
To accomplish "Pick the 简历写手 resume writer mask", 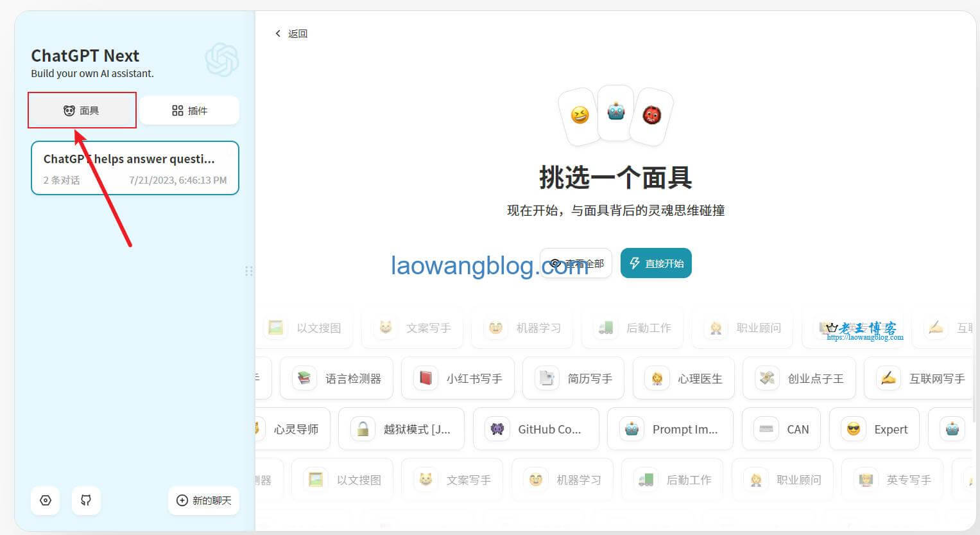I will (x=573, y=378).
